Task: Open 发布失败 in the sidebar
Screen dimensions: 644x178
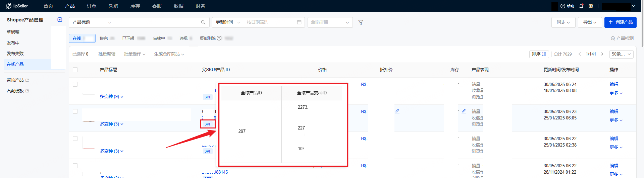Action: pyautogui.click(x=15, y=54)
